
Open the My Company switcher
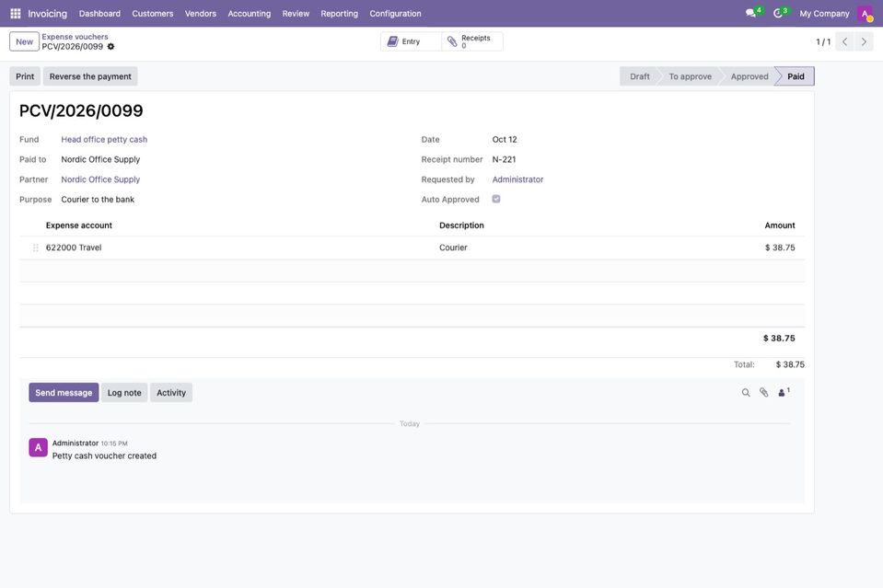coord(824,14)
